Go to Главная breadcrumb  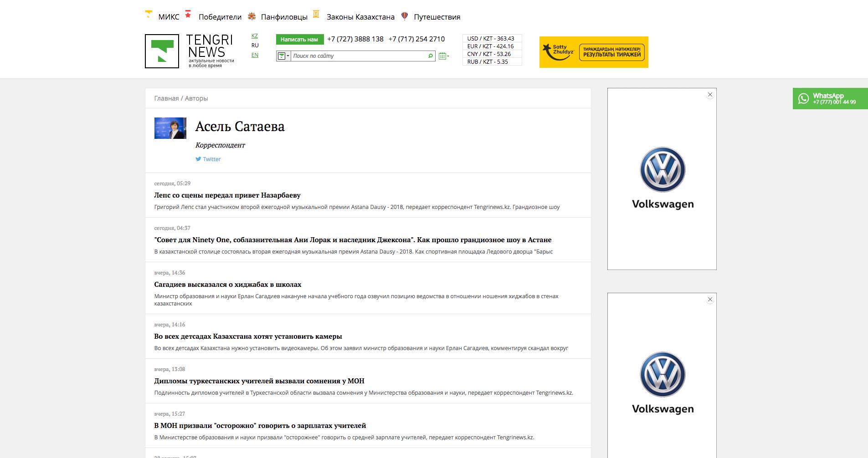pyautogui.click(x=166, y=98)
